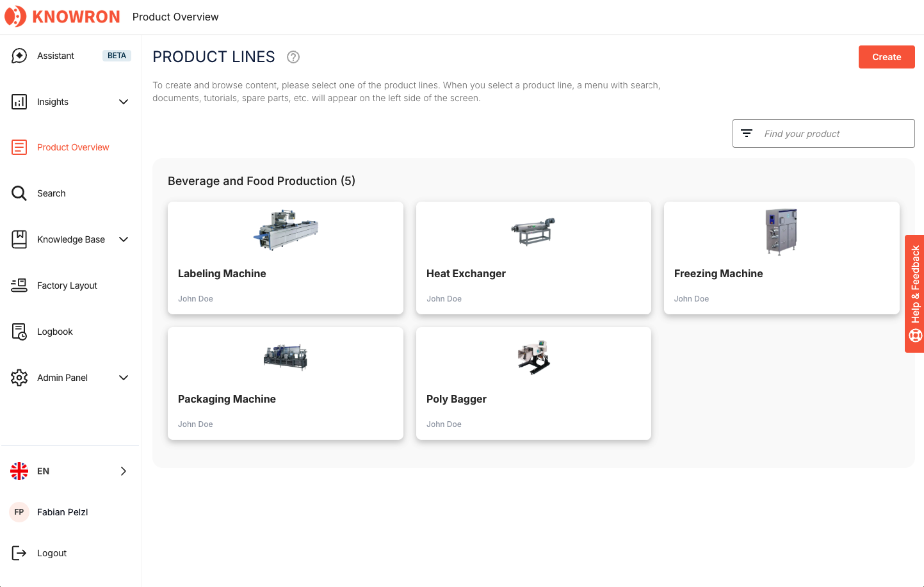This screenshot has height=587, width=924.
Task: Open the Labeling Machine thumbnail image
Action: click(x=286, y=229)
